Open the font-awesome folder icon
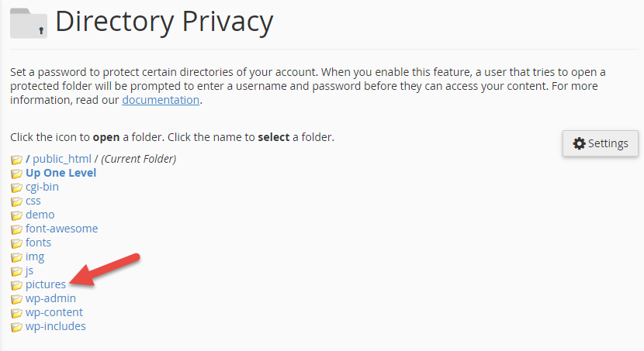The height and width of the screenshot is (351, 644). click(16, 229)
